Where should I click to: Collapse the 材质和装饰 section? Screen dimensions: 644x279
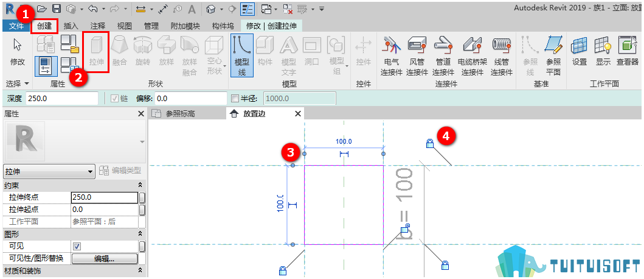point(140,270)
